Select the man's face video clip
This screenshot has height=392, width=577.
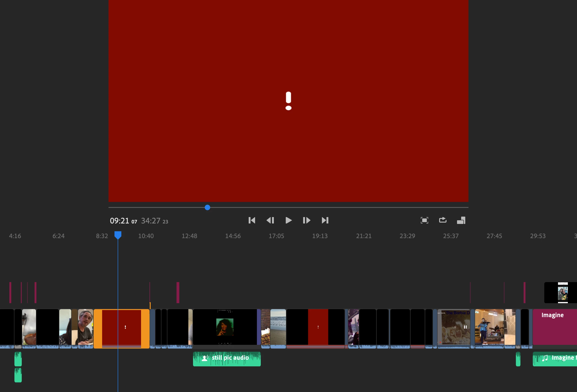point(85,327)
